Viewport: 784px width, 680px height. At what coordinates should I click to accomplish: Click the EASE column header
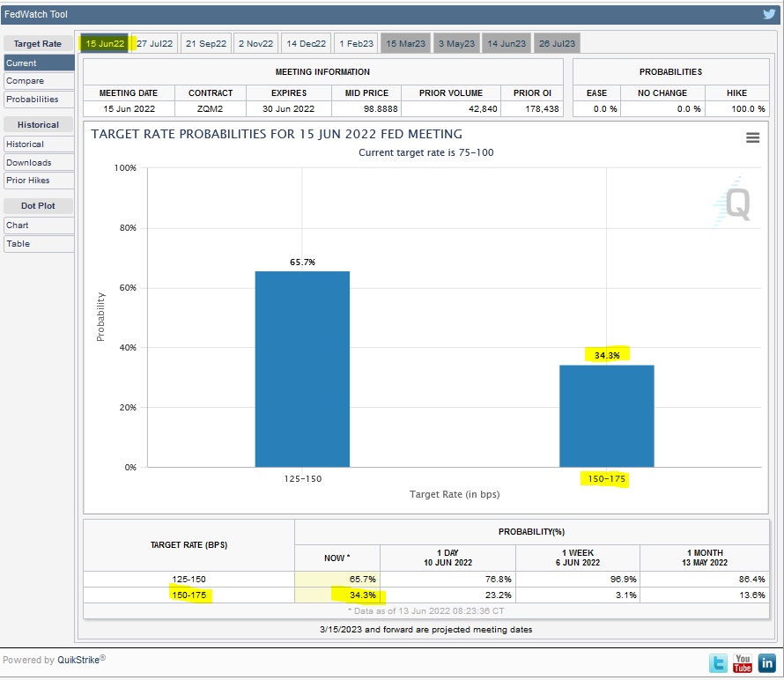[596, 93]
